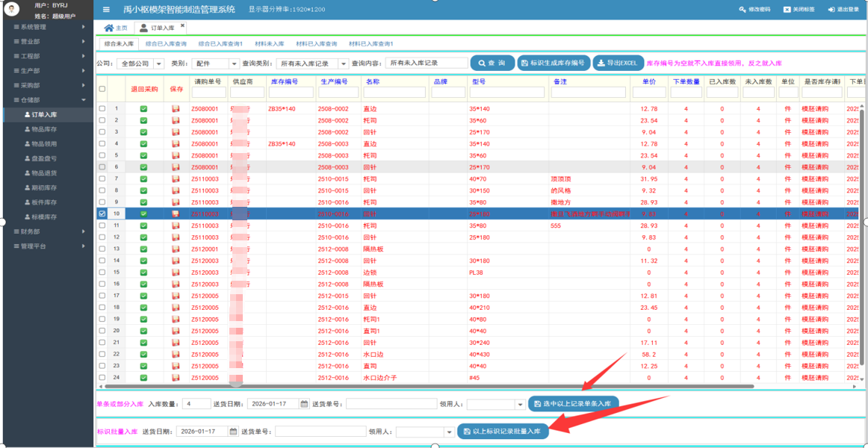Check the select-all checkbox in table header
Image resolution: width=868 pixels, height=448 pixels.
coord(102,89)
